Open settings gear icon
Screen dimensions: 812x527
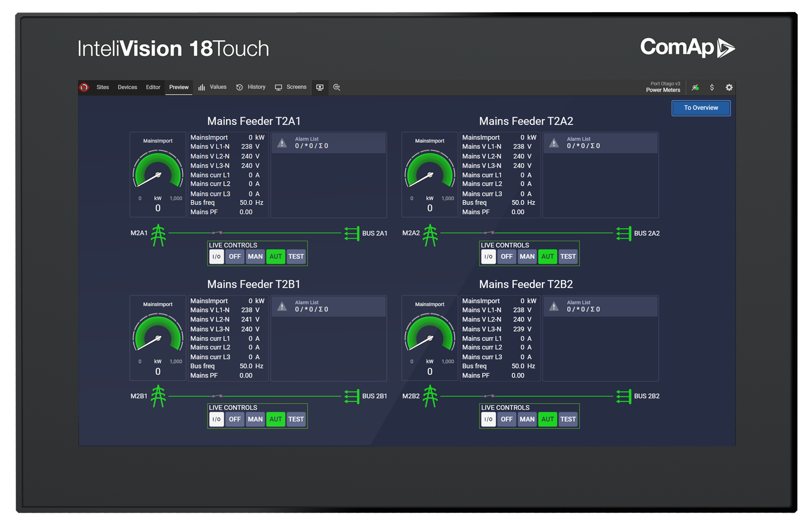tap(729, 88)
